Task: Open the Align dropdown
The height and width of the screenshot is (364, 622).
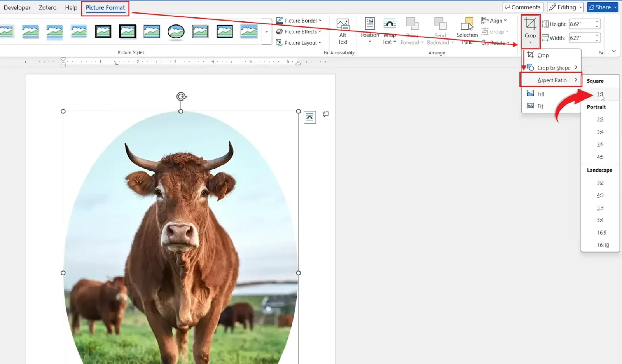Action: pos(494,20)
